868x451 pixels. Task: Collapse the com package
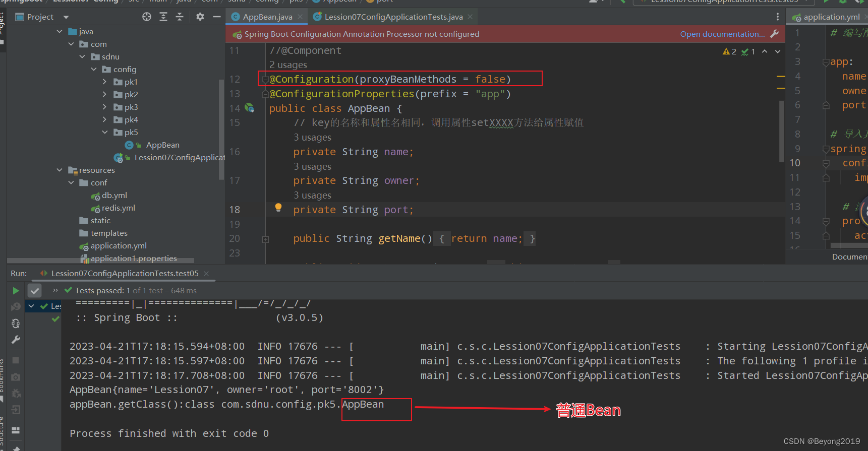pos(71,44)
